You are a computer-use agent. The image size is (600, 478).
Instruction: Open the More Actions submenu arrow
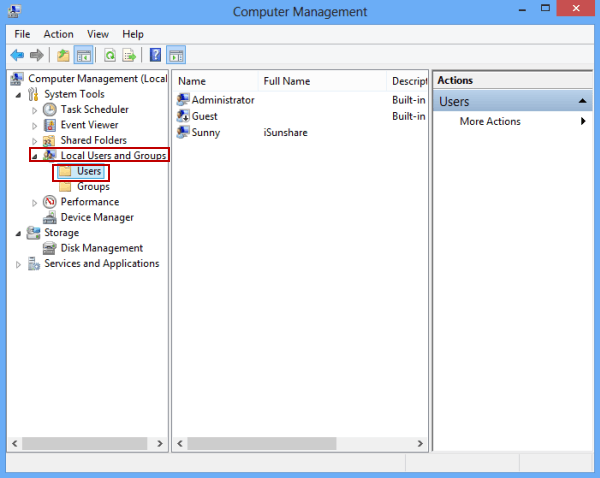point(583,121)
